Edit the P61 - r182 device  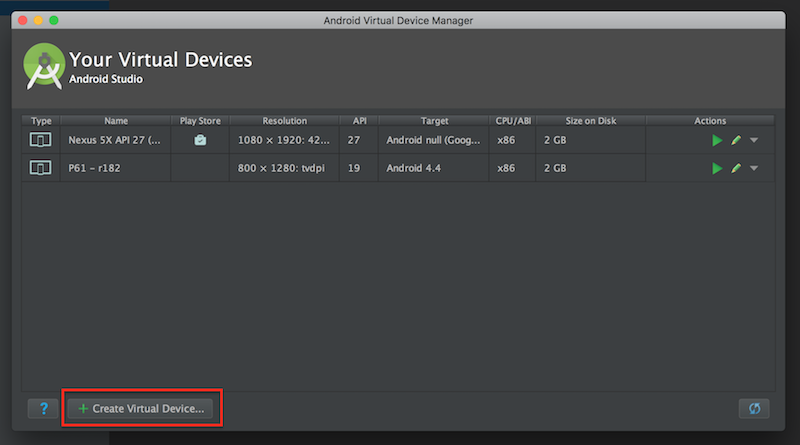[x=736, y=168]
